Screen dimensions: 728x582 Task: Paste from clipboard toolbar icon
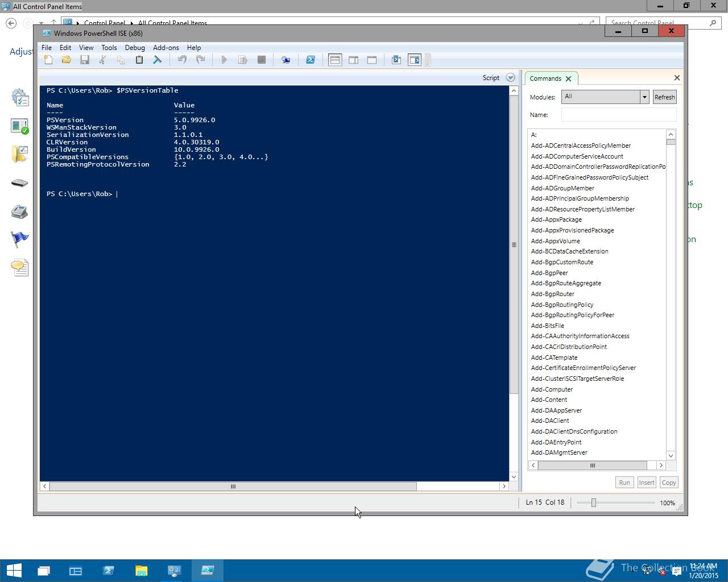click(x=139, y=60)
